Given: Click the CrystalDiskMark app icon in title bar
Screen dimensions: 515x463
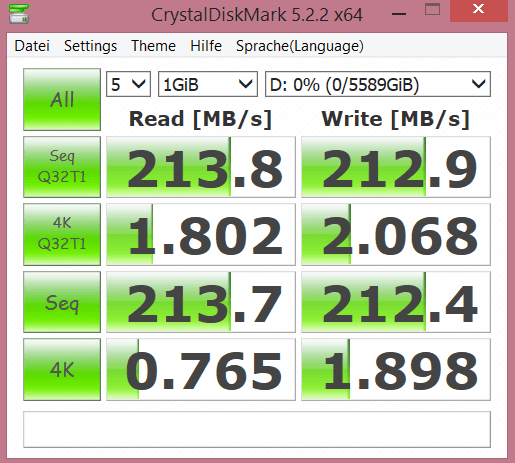Looking at the screenshot, I should (19, 13).
